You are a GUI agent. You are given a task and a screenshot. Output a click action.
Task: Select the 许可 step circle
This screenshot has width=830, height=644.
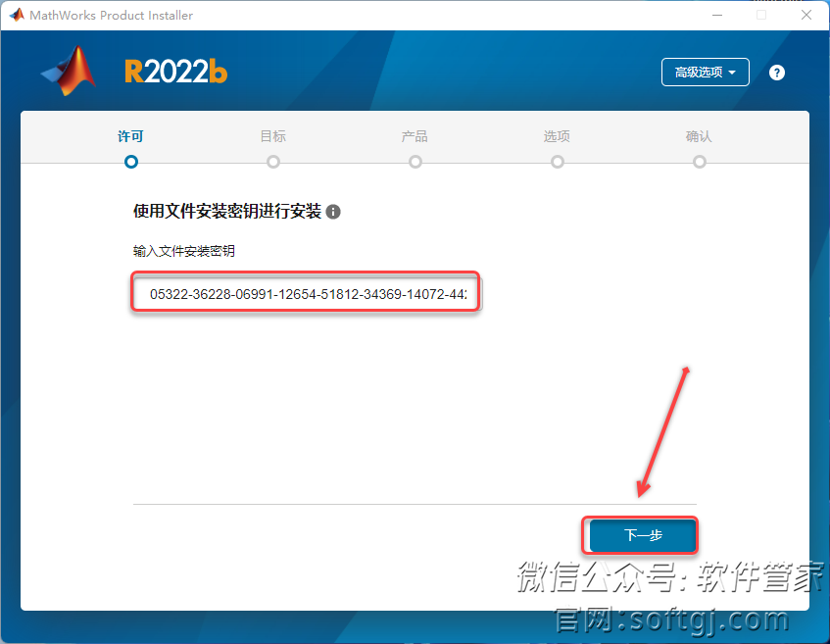131,162
